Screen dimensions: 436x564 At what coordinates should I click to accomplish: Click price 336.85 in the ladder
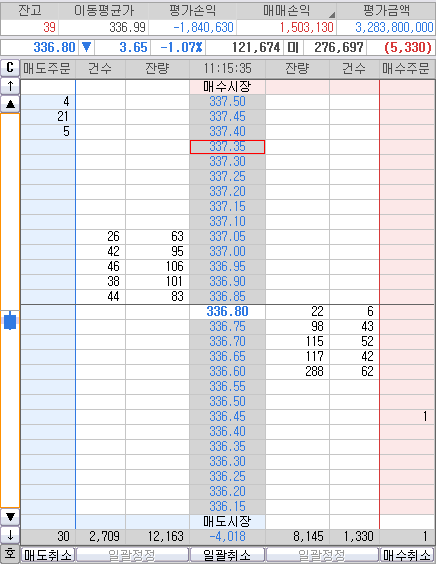click(x=227, y=296)
